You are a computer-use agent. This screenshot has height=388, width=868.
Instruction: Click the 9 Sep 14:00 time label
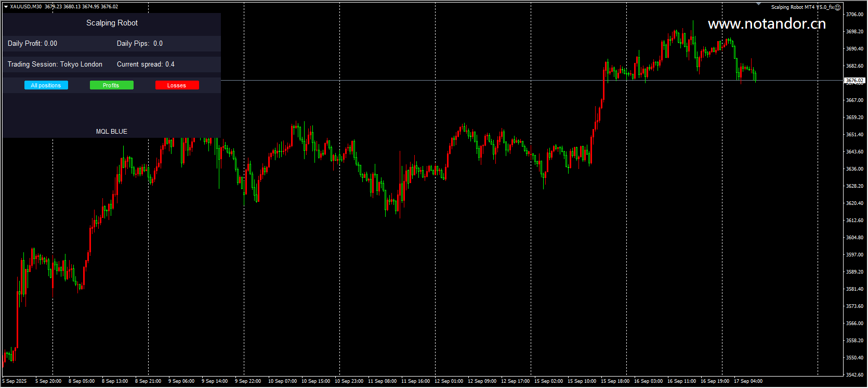(215, 381)
